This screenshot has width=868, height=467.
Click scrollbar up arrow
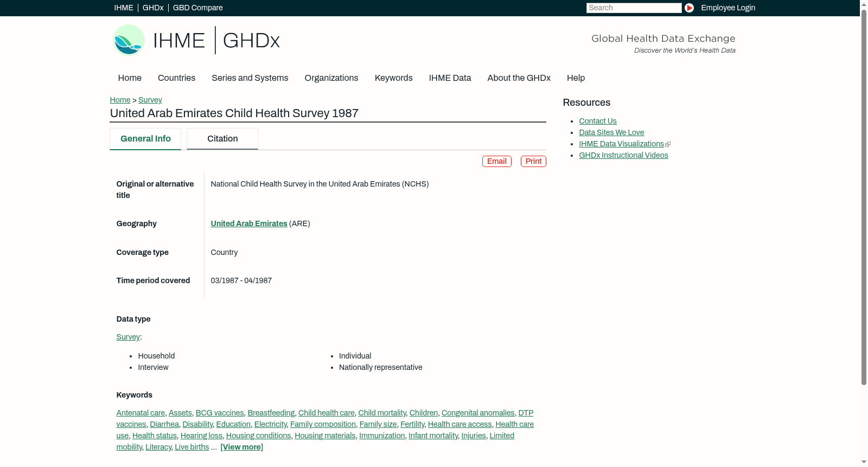[x=864, y=4]
